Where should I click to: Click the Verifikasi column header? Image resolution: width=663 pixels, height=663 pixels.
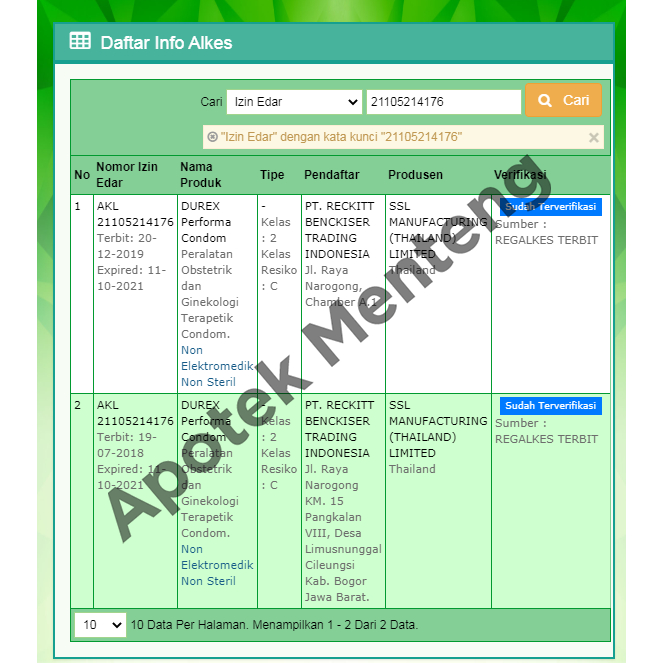pos(520,175)
